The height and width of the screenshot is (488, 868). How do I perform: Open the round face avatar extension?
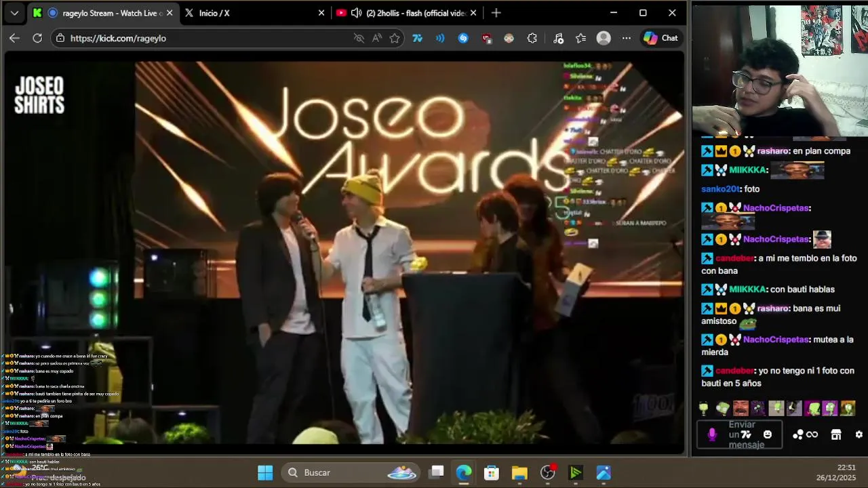point(509,38)
